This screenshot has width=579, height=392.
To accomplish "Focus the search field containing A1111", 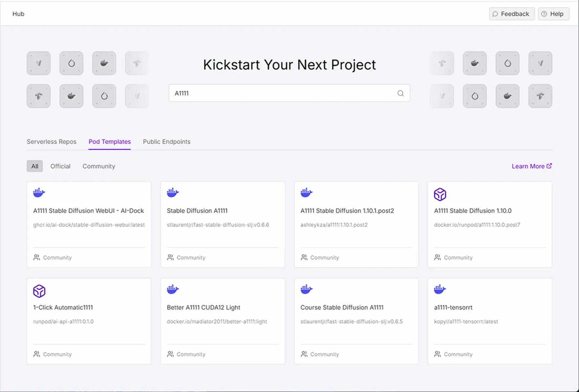I will coord(281,93).
